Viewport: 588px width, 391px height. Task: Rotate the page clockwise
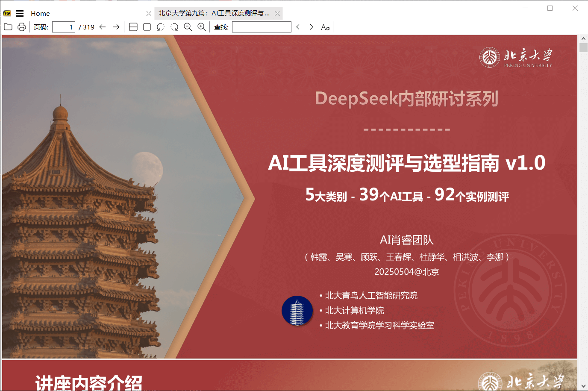174,27
